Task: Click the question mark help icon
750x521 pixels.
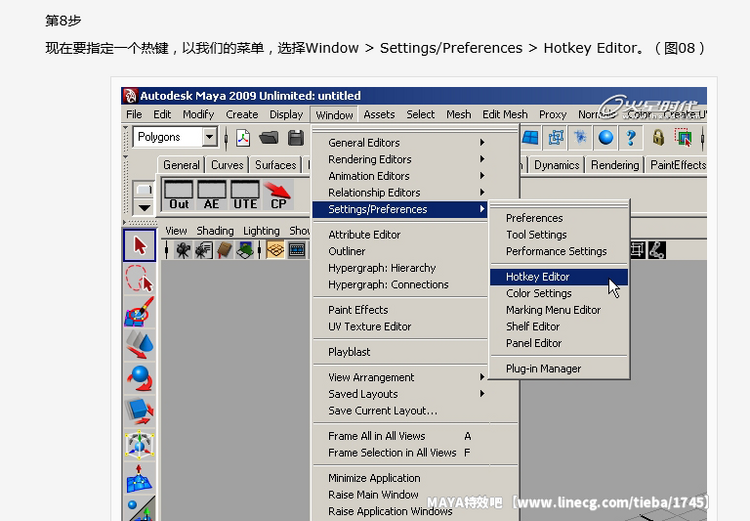Action: click(631, 138)
